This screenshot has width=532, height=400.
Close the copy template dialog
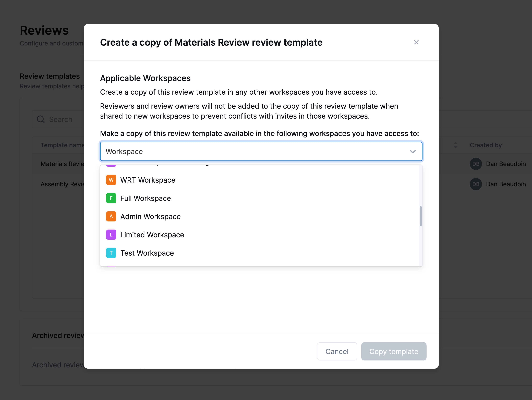[416, 42]
